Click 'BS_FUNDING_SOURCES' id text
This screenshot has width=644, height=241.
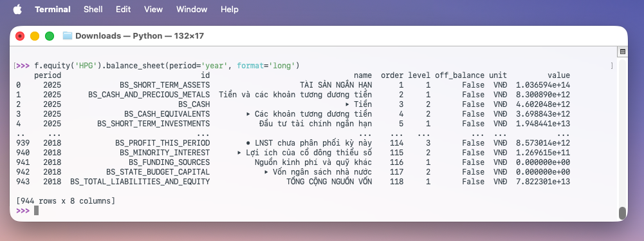(x=169, y=162)
